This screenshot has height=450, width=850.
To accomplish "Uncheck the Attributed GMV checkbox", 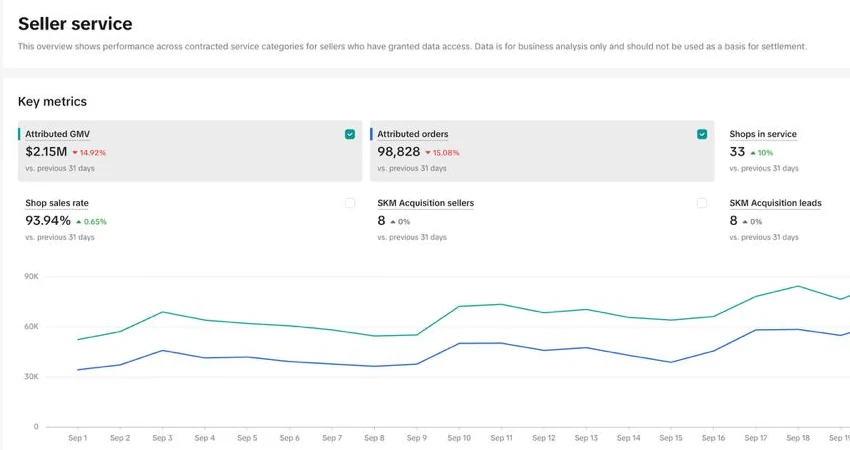I will click(350, 134).
